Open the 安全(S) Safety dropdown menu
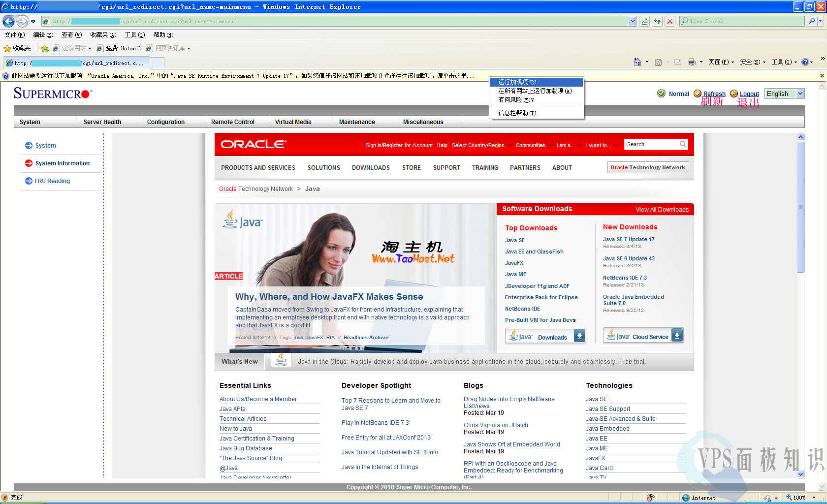The image size is (827, 504). [x=753, y=62]
